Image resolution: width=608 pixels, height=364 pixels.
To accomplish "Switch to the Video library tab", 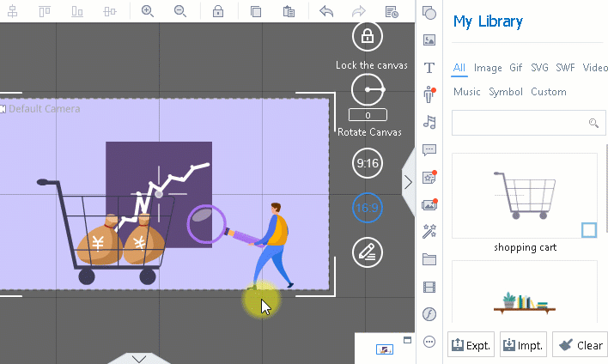I will (x=595, y=68).
